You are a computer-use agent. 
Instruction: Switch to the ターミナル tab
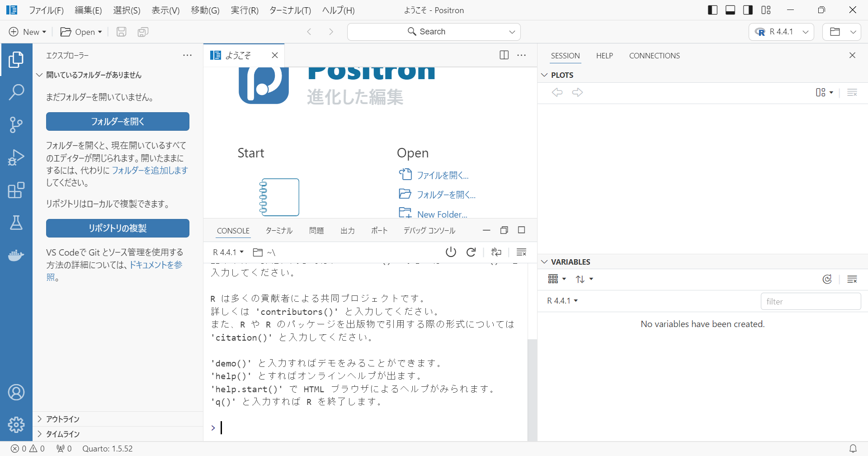(x=279, y=231)
